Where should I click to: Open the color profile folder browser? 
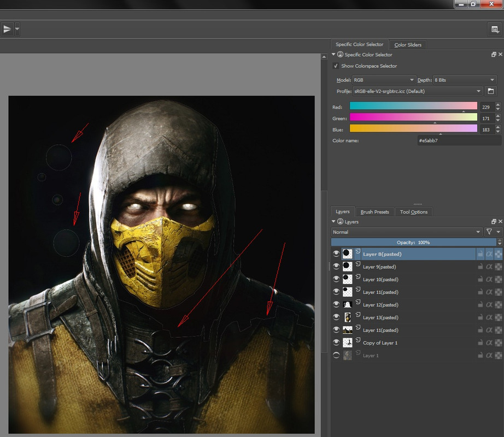(490, 91)
